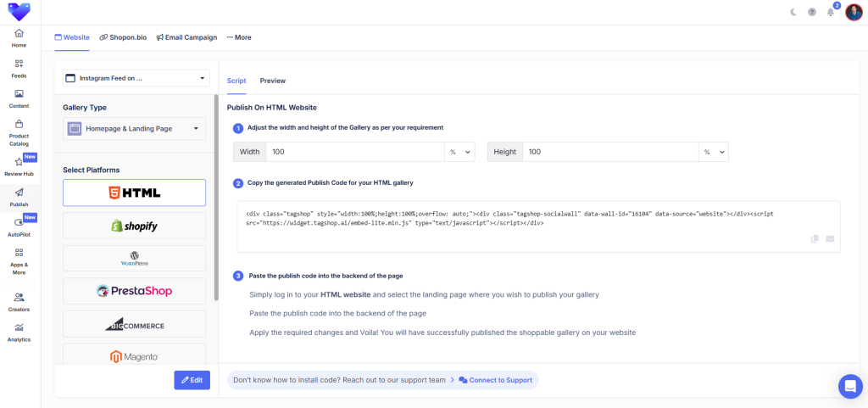
Task: Change the Height unit dropdown
Action: click(714, 152)
